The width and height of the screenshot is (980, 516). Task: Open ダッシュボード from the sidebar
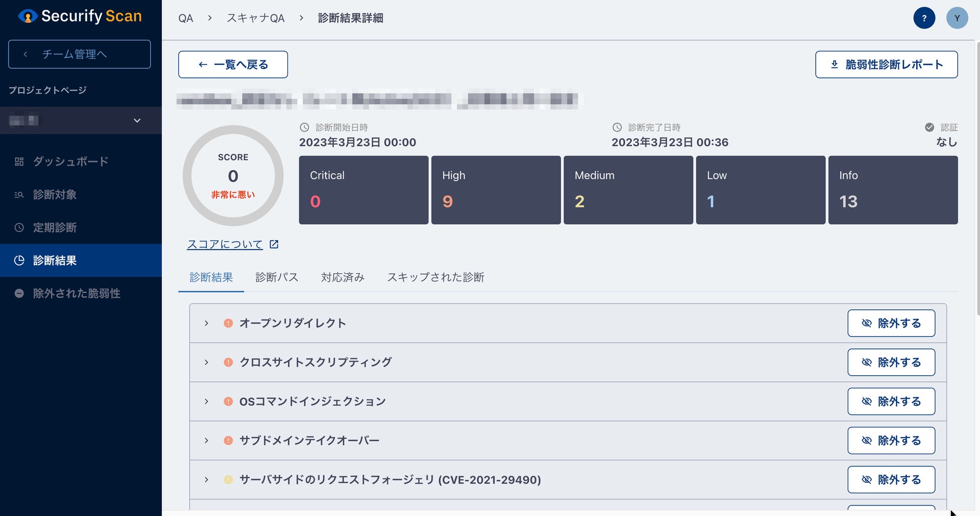pyautogui.click(x=70, y=161)
